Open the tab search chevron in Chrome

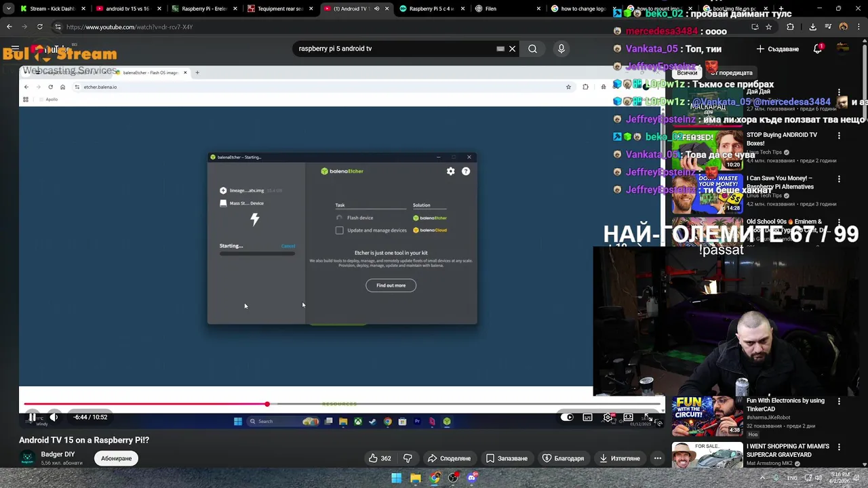click(8, 9)
